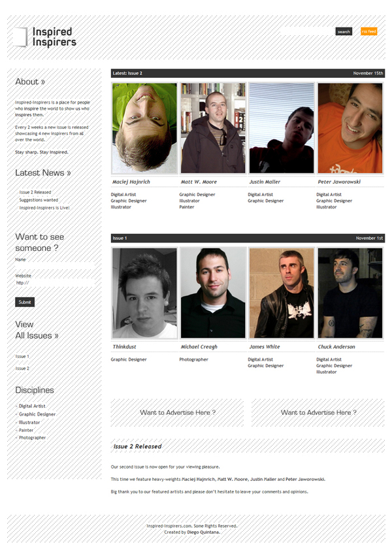392x543 pixels.
Task: Open Thinkdust's black and white portrait
Action: coord(144,293)
